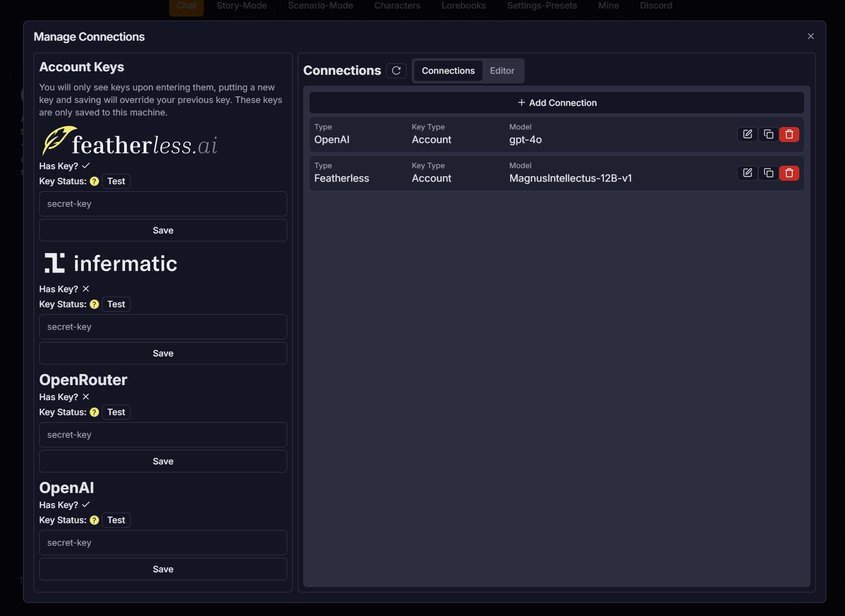
Task: Focus the OpenRouter secret-key field
Action: (163, 435)
